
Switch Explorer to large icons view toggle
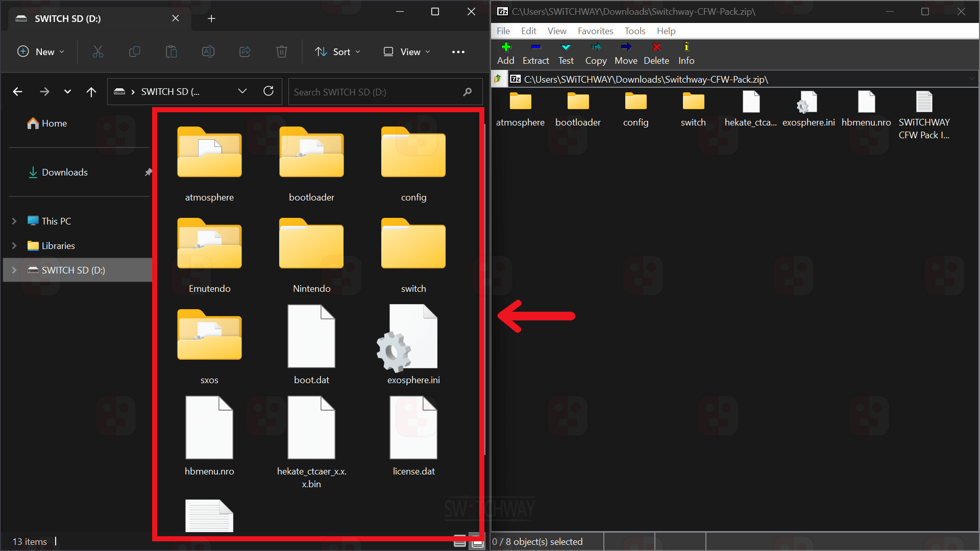478,542
